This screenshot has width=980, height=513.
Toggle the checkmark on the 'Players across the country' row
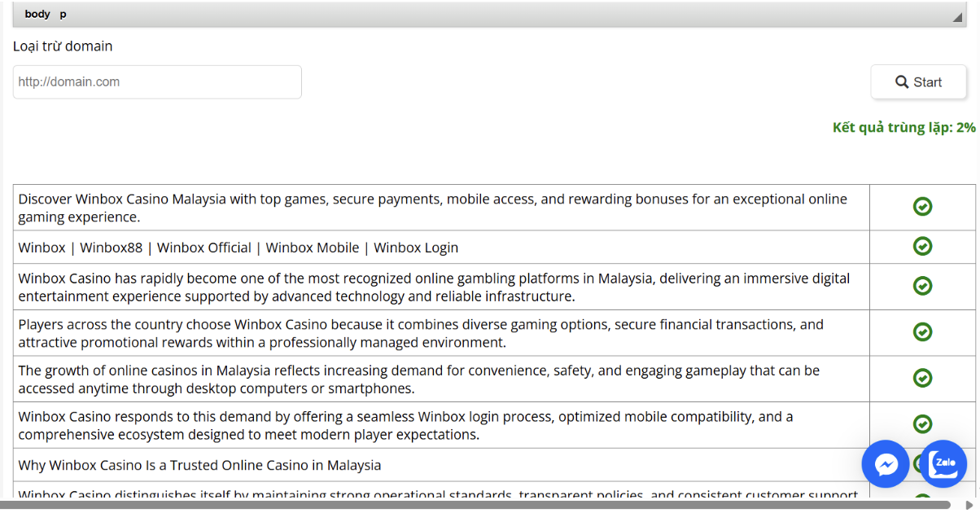pyautogui.click(x=922, y=332)
